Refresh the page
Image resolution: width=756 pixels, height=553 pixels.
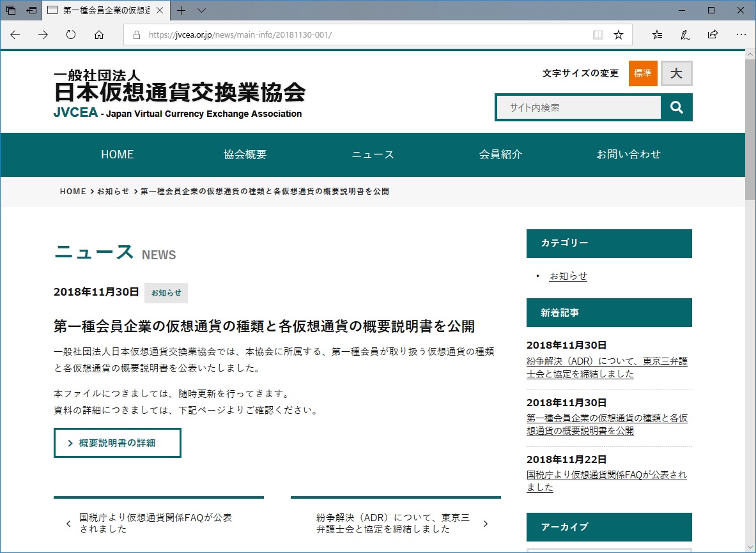coord(70,34)
